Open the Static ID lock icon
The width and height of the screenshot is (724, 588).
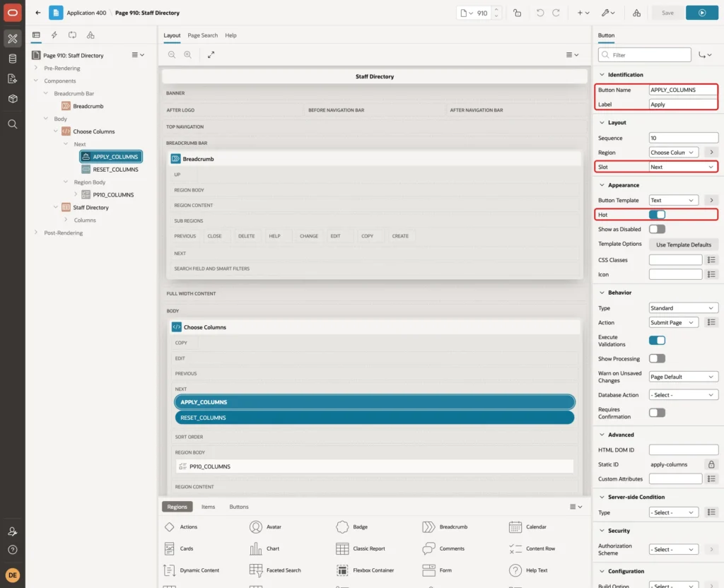pos(711,464)
